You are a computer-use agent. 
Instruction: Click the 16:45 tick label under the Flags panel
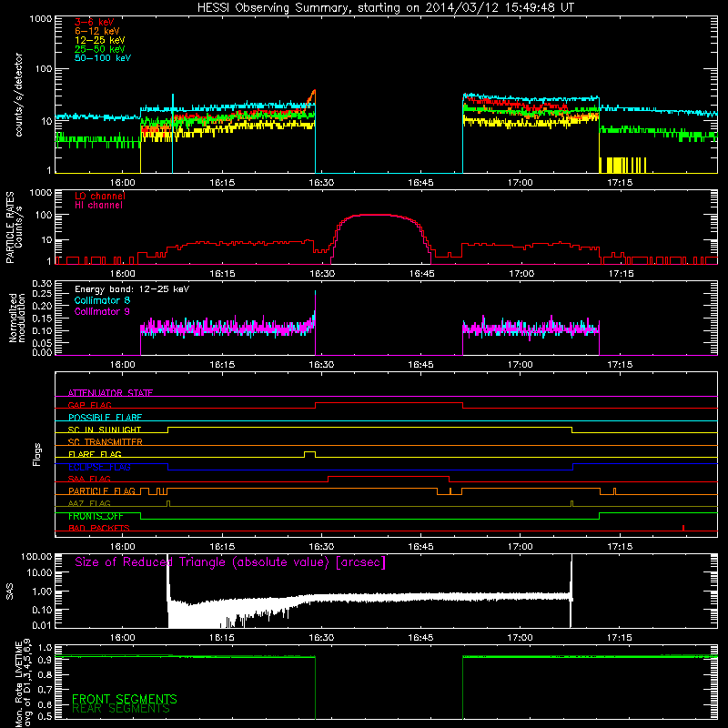(420, 547)
